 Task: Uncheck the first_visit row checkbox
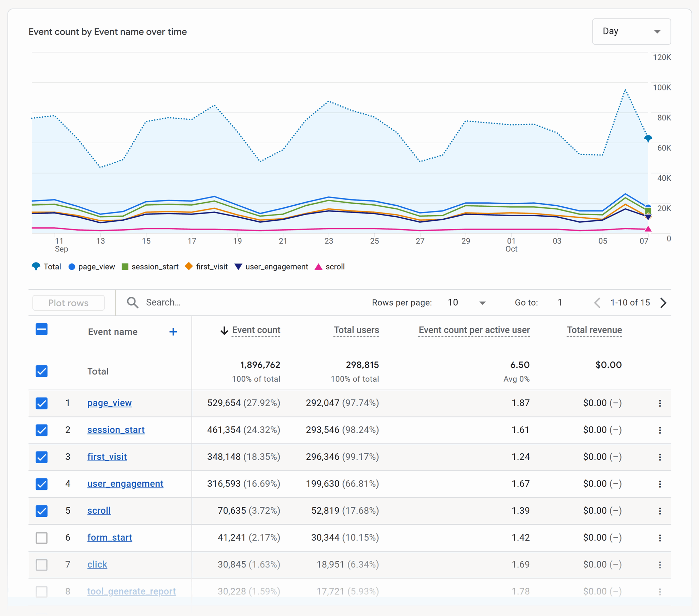[42, 457]
